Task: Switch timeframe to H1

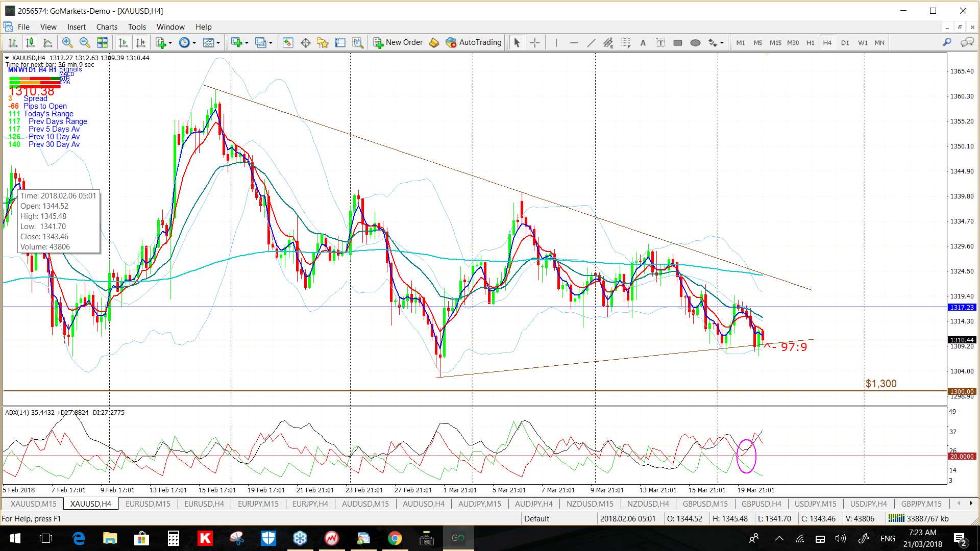Action: click(810, 43)
